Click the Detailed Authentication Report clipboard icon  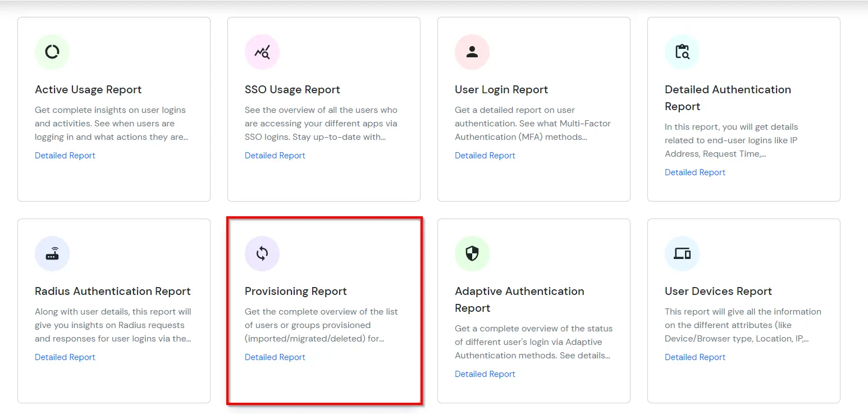682,52
